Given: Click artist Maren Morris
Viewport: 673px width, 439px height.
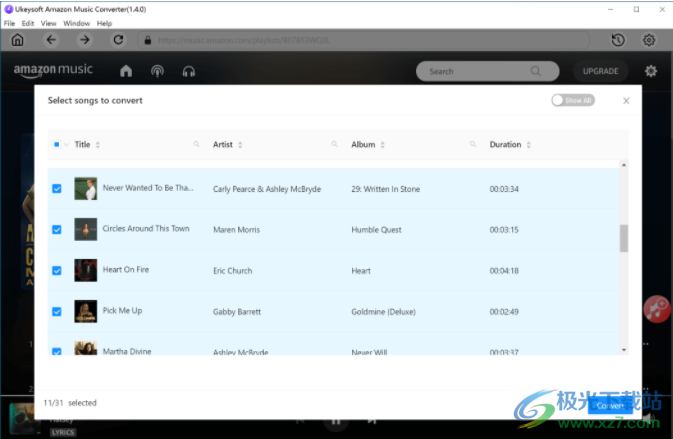Looking at the screenshot, I should [x=236, y=230].
